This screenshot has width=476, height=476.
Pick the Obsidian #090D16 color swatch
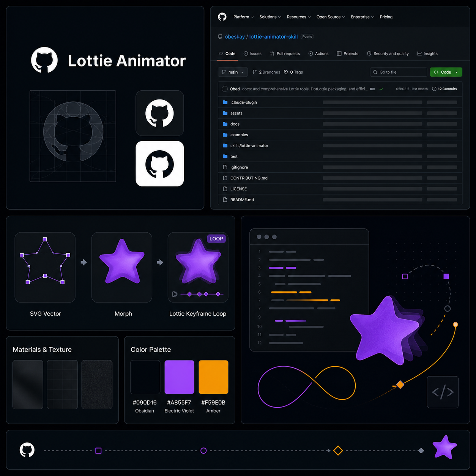pos(145,377)
